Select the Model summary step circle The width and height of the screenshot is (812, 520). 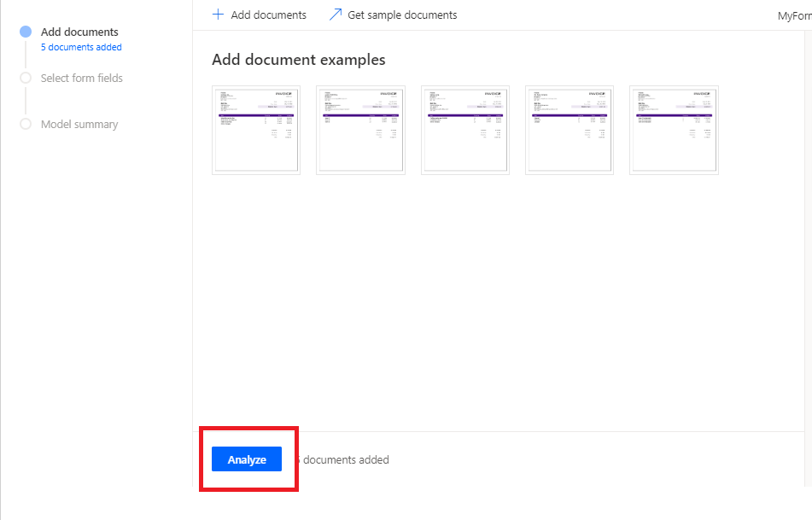point(26,125)
